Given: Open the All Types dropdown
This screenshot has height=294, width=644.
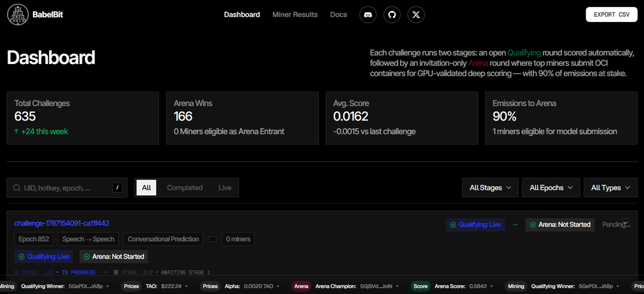Looking at the screenshot, I should point(610,188).
